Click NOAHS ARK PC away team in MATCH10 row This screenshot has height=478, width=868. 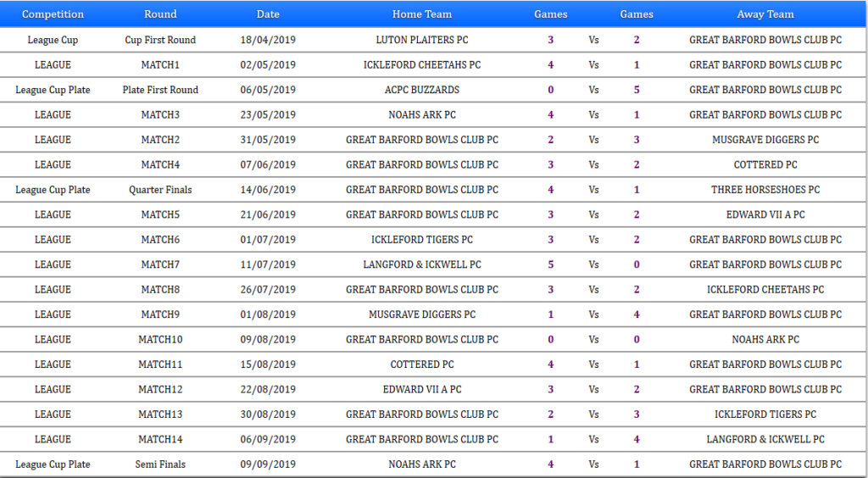[765, 339]
